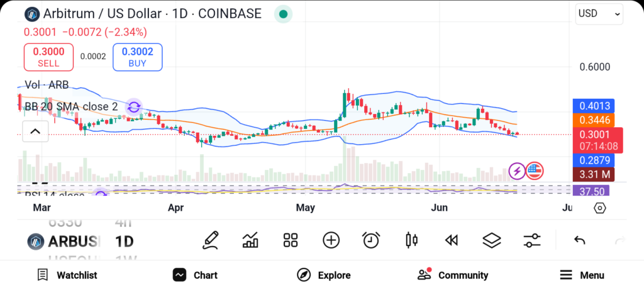644x290 pixels.
Task: Open the Community tab
Action: tap(453, 275)
